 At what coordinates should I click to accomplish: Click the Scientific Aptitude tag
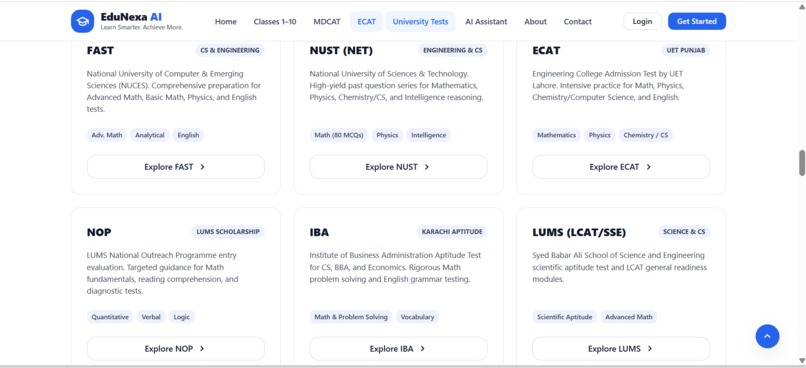click(x=564, y=317)
